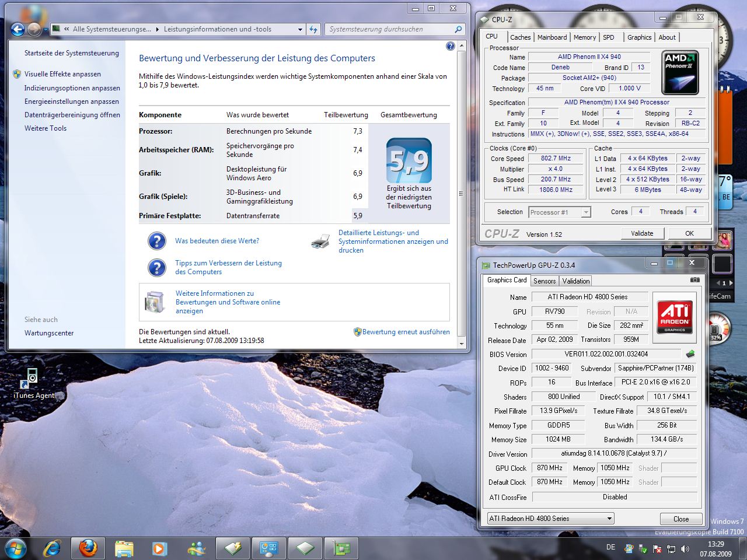Open the Windows Start orb
The height and width of the screenshot is (560, 747).
point(16,548)
